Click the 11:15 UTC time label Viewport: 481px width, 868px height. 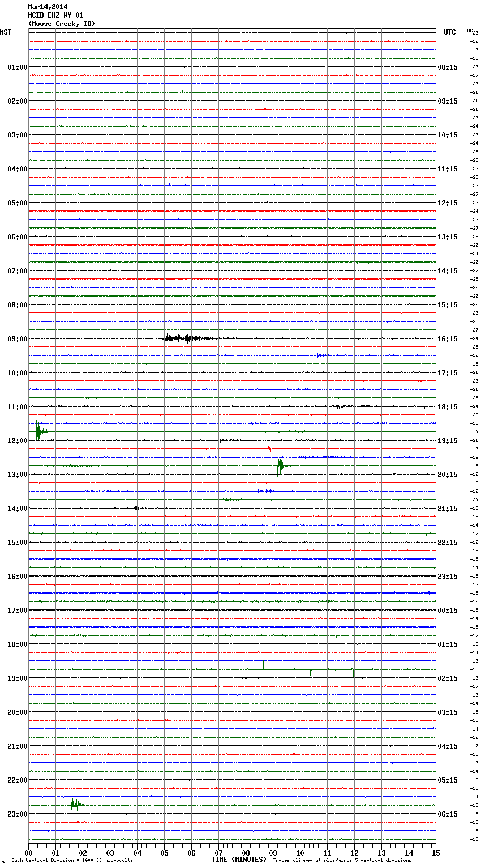(448, 169)
